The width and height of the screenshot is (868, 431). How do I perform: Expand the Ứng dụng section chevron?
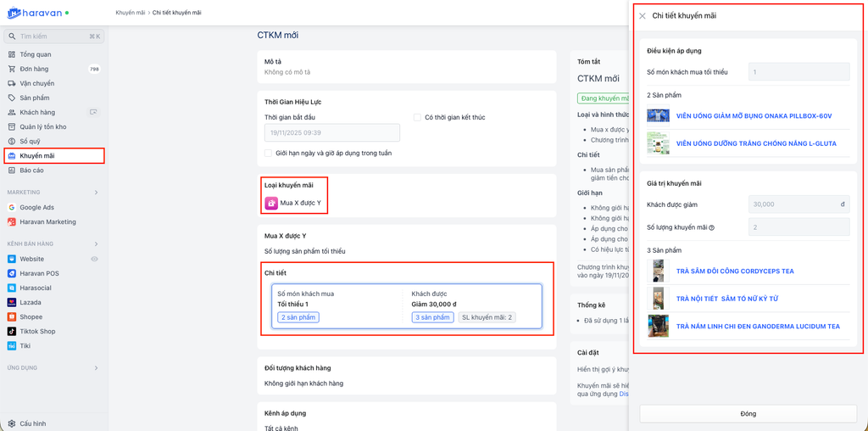coord(96,368)
